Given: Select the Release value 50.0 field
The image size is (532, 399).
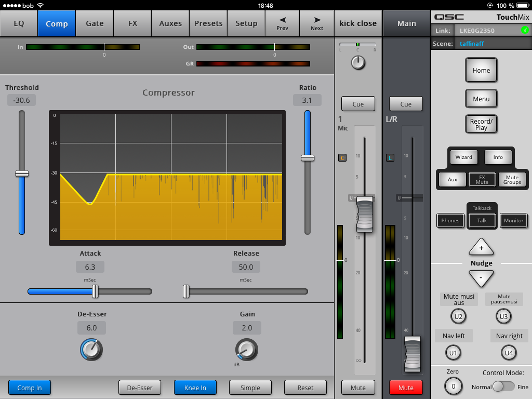Looking at the screenshot, I should click(x=246, y=267).
